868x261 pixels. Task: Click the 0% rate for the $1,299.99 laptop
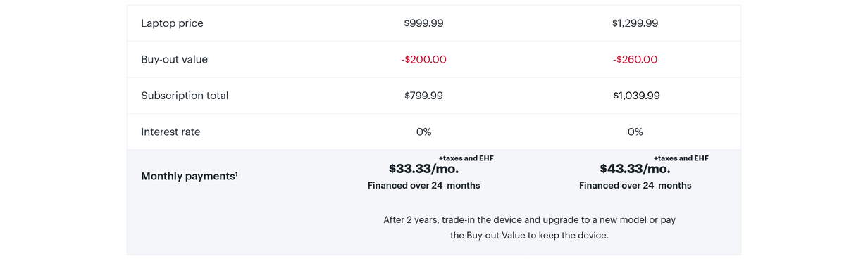(635, 132)
